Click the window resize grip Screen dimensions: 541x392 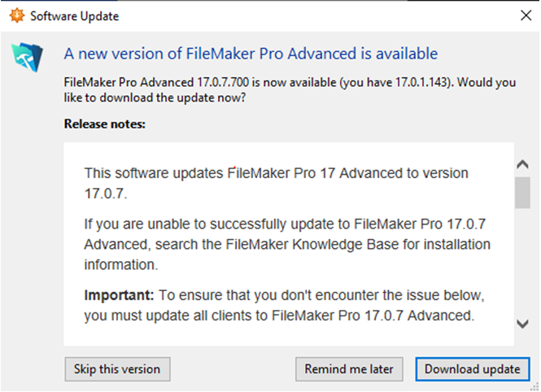536,387
